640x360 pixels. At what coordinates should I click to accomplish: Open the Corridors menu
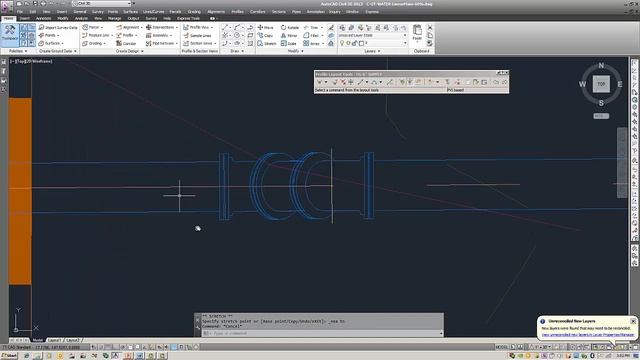point(258,11)
